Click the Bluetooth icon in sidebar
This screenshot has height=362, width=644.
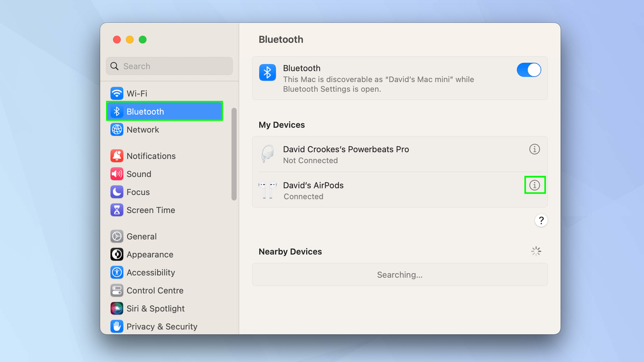pyautogui.click(x=117, y=112)
